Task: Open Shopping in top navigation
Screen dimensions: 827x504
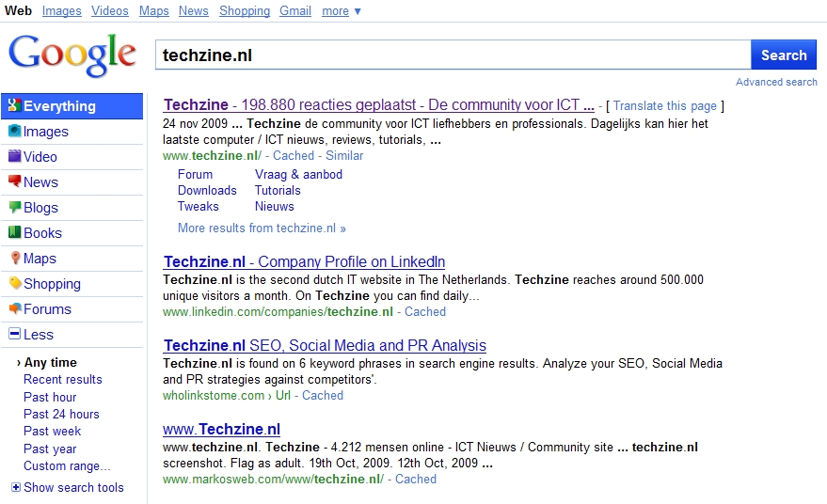Action: click(245, 10)
